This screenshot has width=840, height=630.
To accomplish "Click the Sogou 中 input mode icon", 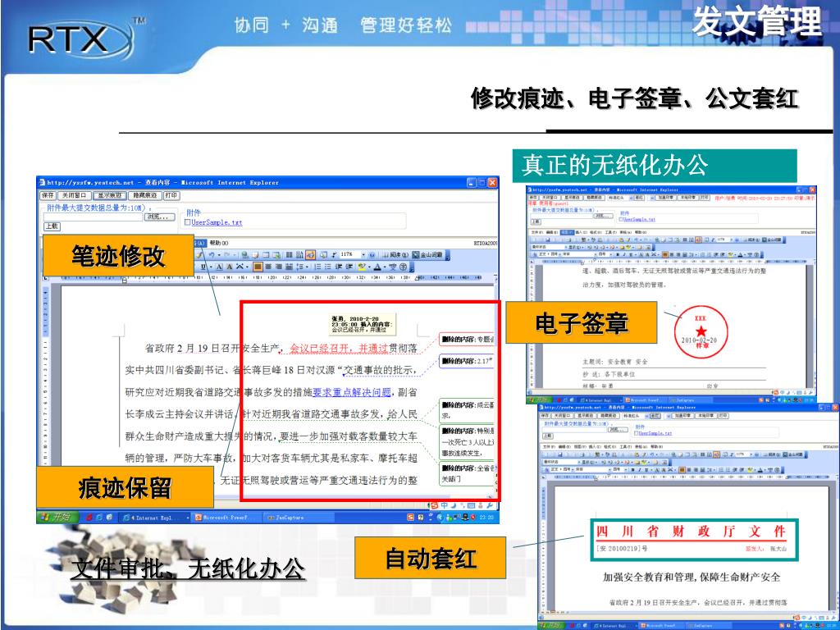I will click(x=444, y=505).
